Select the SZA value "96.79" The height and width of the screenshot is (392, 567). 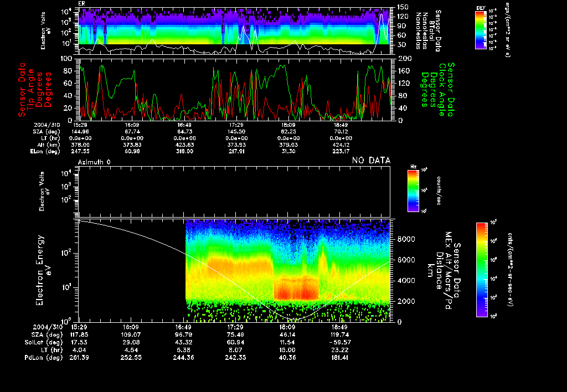[184, 335]
